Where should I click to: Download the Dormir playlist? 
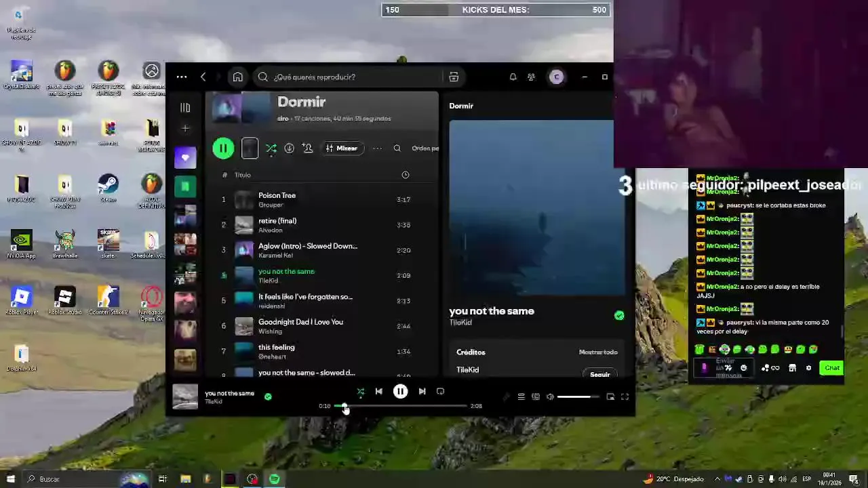pyautogui.click(x=289, y=148)
